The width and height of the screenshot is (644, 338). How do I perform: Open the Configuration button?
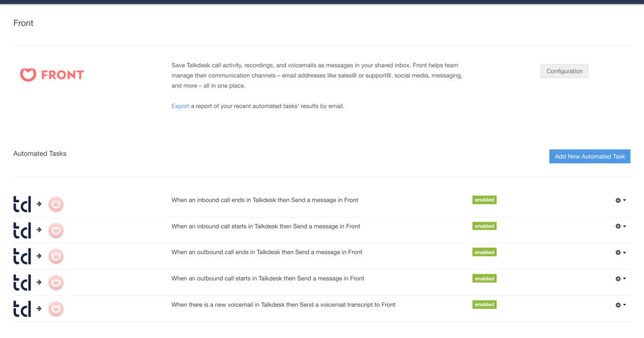tap(564, 71)
